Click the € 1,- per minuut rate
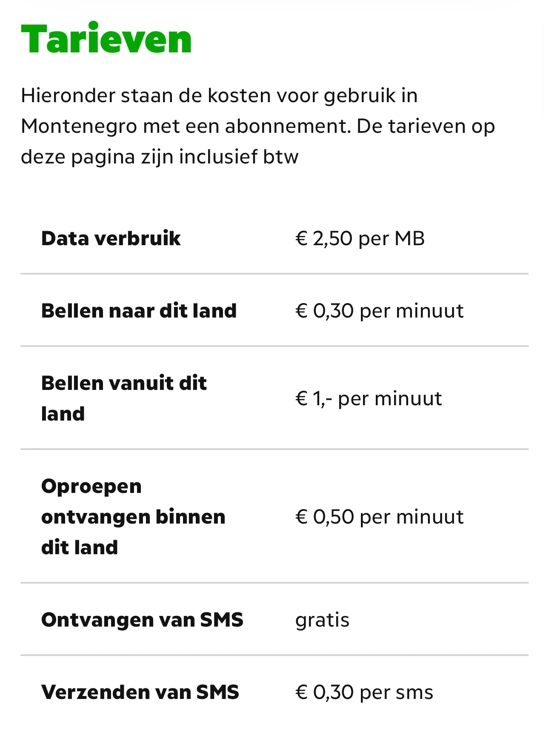This screenshot has height=756, width=549. pos(369,398)
